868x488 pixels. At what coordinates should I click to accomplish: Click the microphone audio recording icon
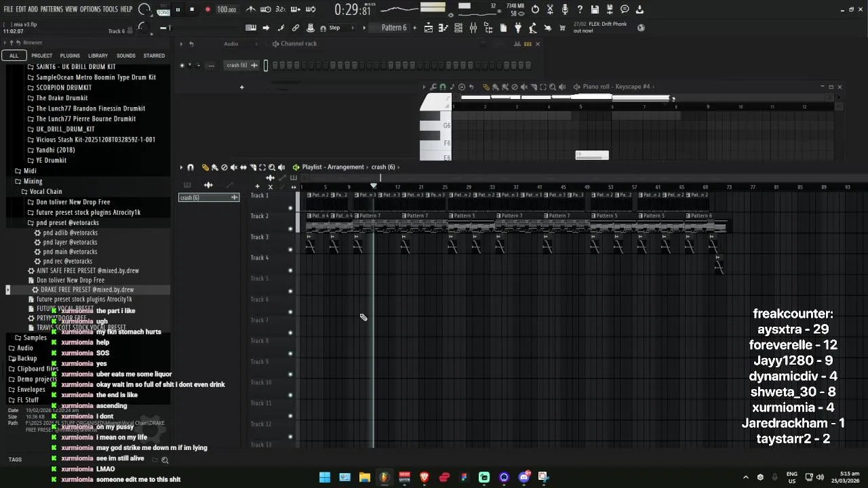pyautogui.click(x=565, y=9)
